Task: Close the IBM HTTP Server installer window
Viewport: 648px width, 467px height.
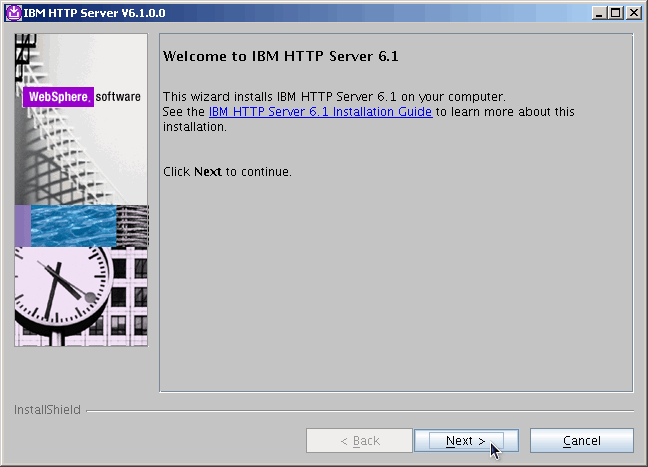Action: pyautogui.click(x=633, y=13)
